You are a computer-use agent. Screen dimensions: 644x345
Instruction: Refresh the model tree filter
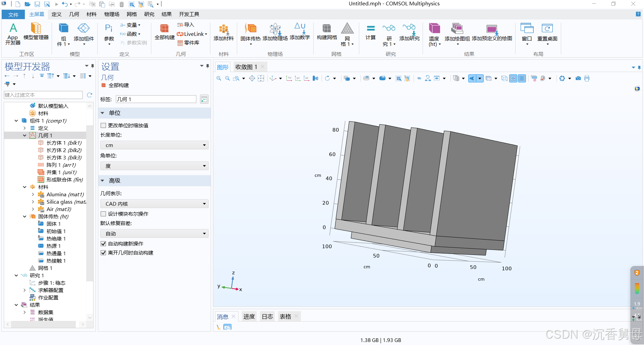point(90,95)
